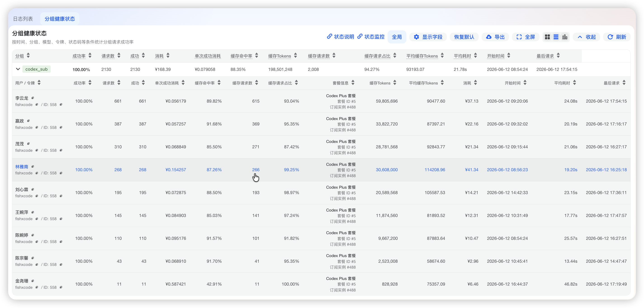Sort top table by 分组
This screenshot has height=308, width=644.
[28, 55]
